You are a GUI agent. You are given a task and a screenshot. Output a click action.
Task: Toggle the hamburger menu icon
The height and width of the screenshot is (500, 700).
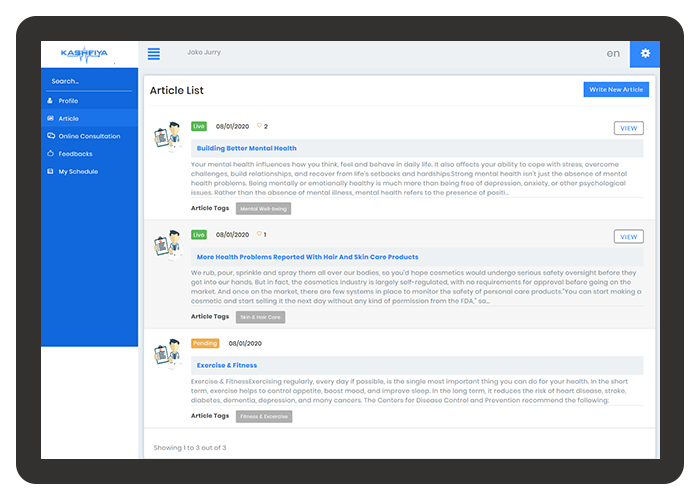[x=153, y=54]
